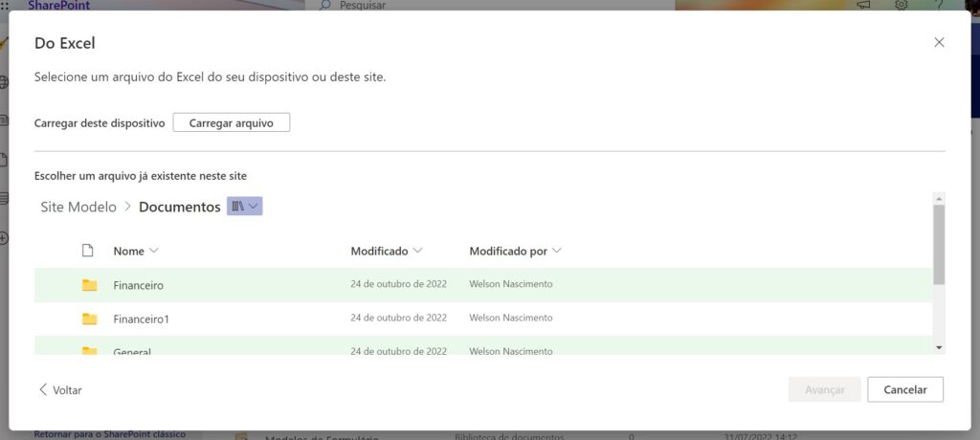Click the Voltar back arrow icon
The image size is (980, 440).
pos(43,390)
